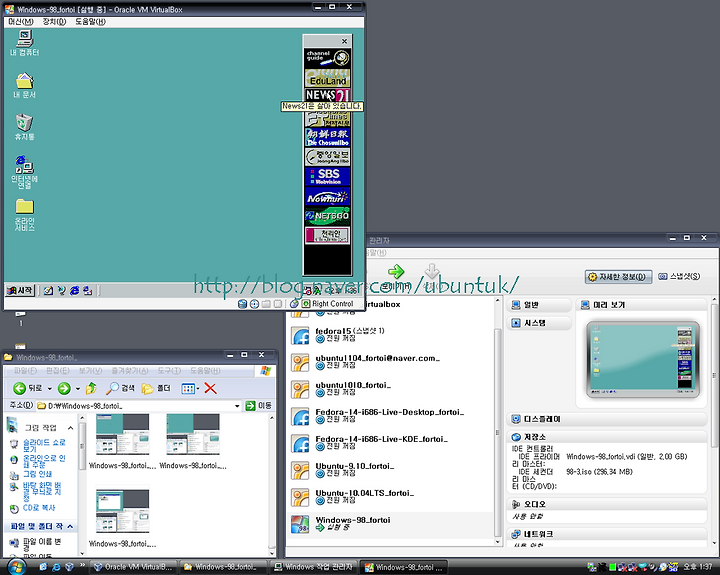Open the 디스플레이 display section
720x575 pixels.
(x=607, y=419)
